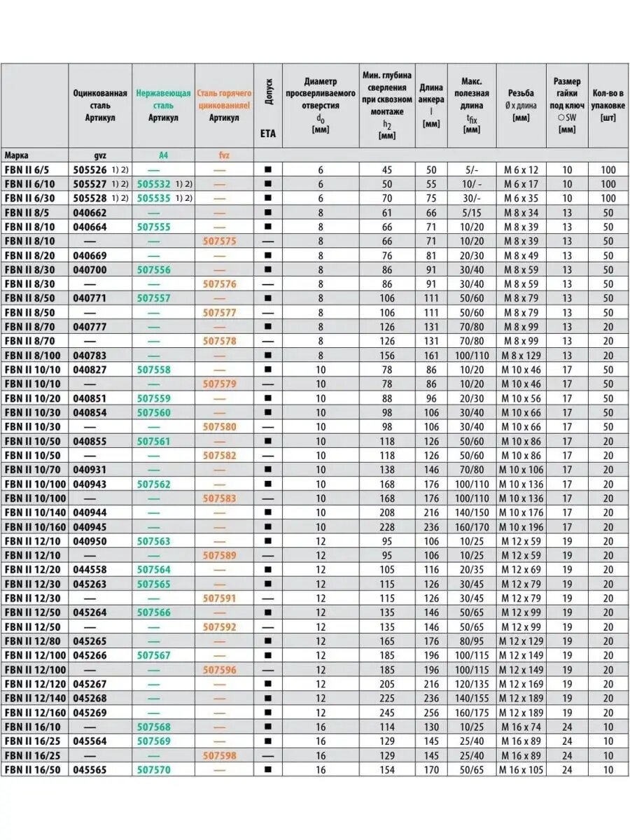Select article number 505528

[x=90, y=198]
